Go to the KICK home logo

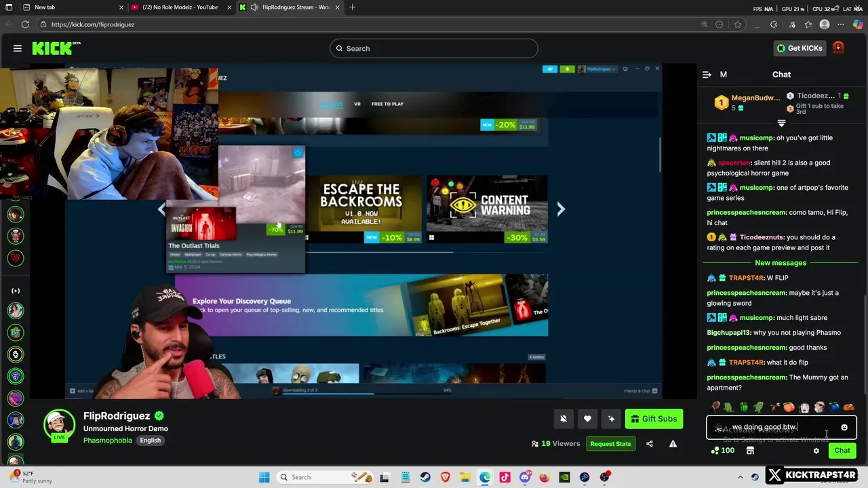pyautogui.click(x=56, y=48)
